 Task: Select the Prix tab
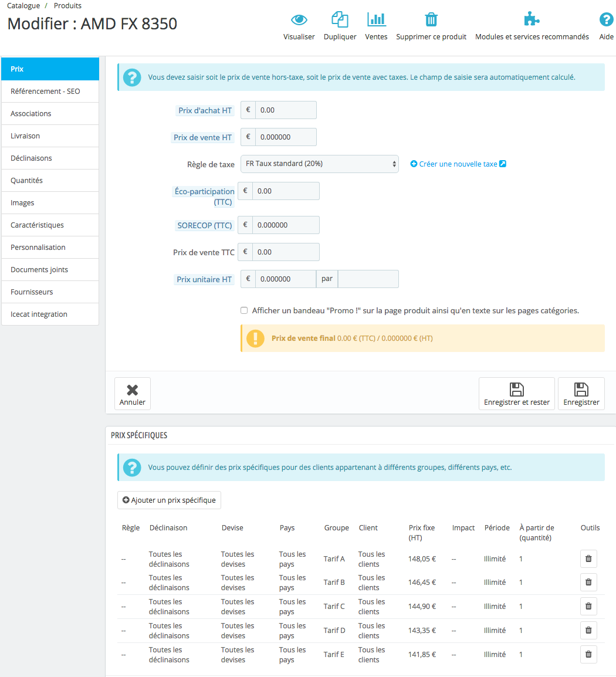pyautogui.click(x=50, y=69)
